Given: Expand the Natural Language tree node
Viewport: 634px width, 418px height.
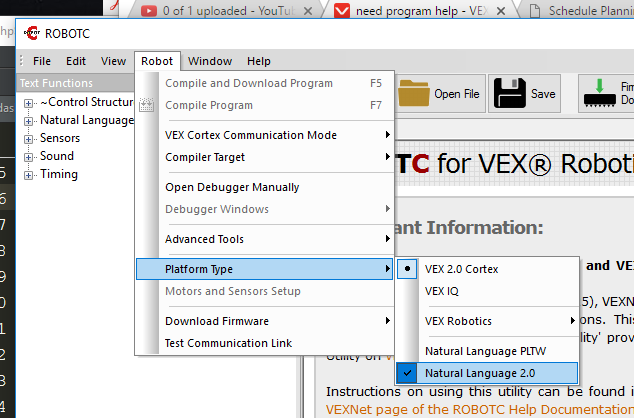Looking at the screenshot, I should pyautogui.click(x=28, y=121).
